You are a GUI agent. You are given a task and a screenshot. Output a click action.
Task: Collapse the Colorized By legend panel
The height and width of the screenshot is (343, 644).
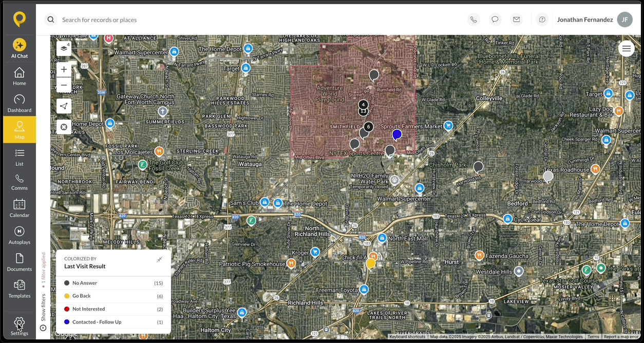pyautogui.click(x=160, y=260)
